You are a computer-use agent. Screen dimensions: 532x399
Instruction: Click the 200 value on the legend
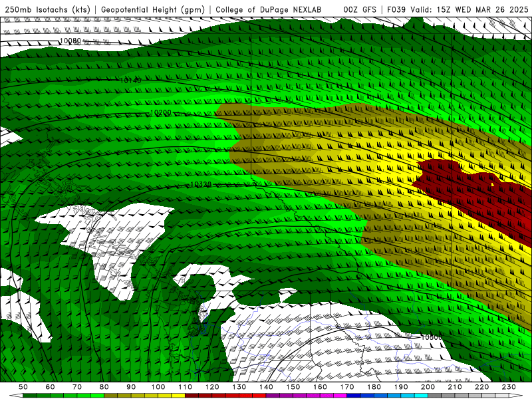(x=428, y=387)
